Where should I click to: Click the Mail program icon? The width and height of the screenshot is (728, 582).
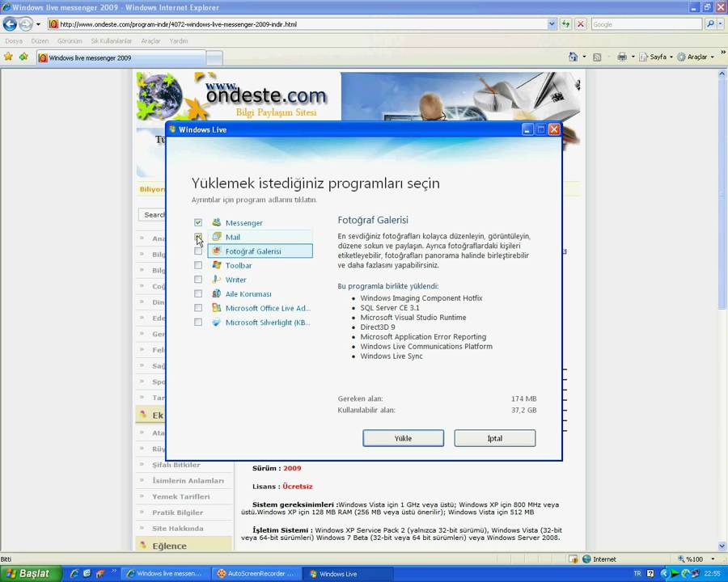[x=216, y=237]
